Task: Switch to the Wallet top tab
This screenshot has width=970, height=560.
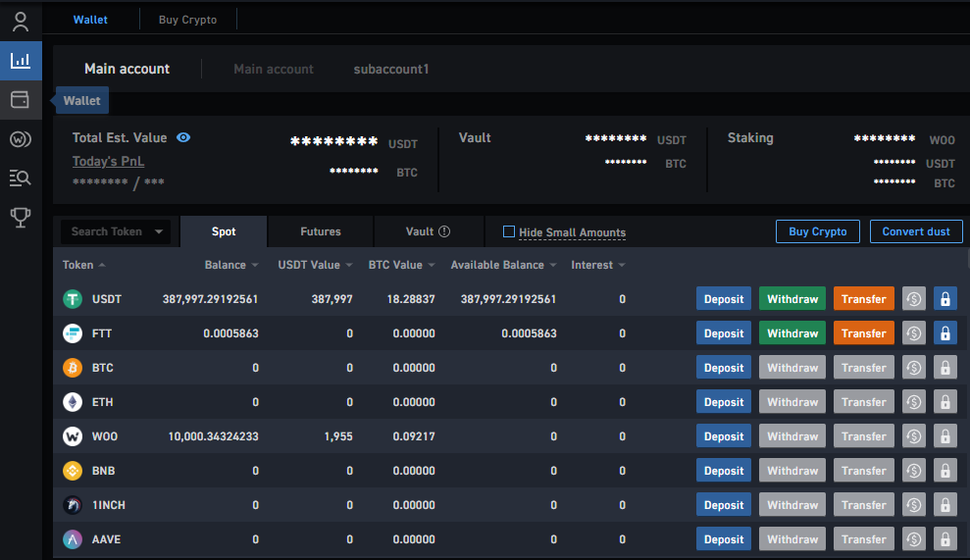Action: pos(90,20)
